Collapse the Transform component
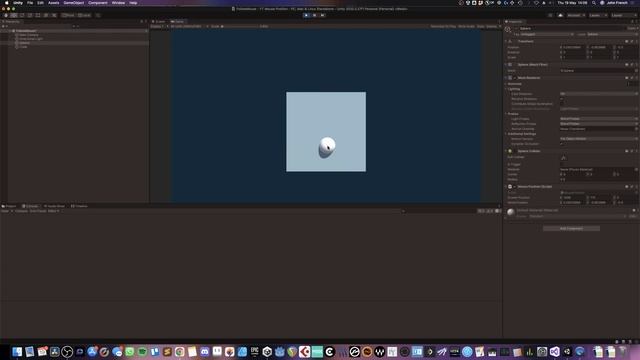Viewport: 640px width, 360px height. coord(506,41)
